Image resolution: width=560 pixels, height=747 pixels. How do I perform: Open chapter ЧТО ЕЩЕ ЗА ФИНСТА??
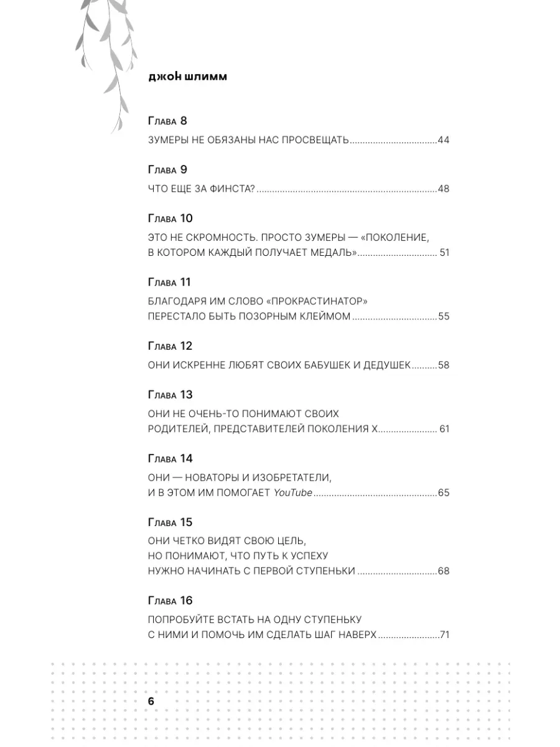pos(202,189)
